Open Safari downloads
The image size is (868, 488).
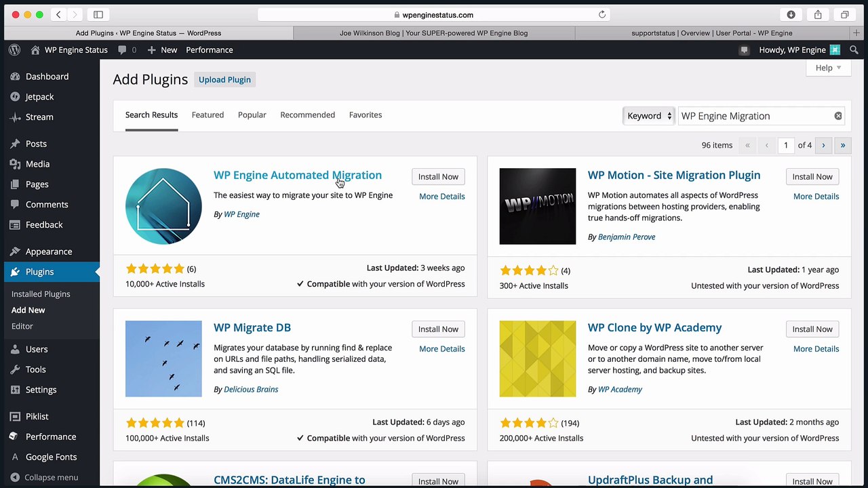pyautogui.click(x=791, y=14)
